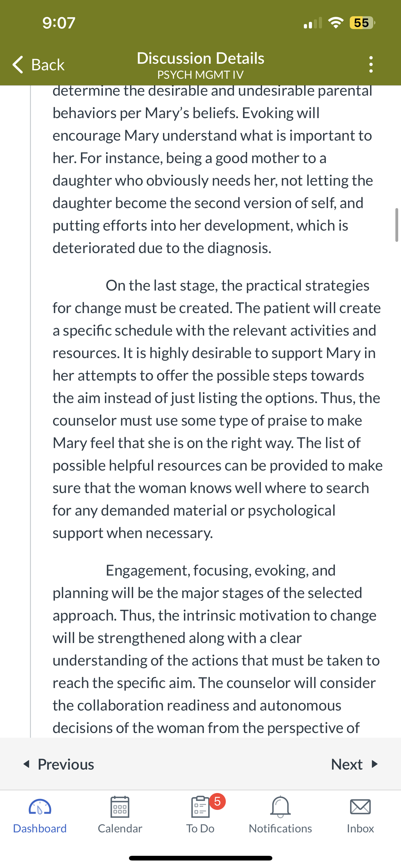Go to the Previous discussion

[x=59, y=764]
